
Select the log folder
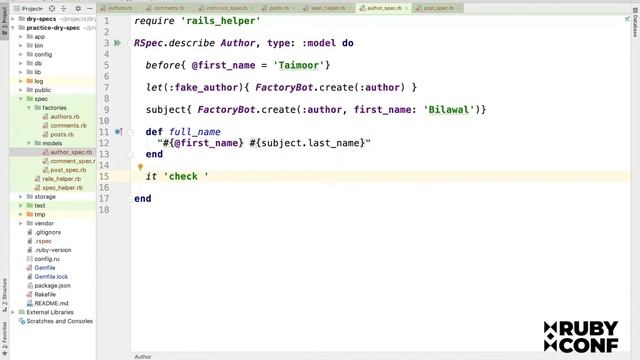(38, 81)
